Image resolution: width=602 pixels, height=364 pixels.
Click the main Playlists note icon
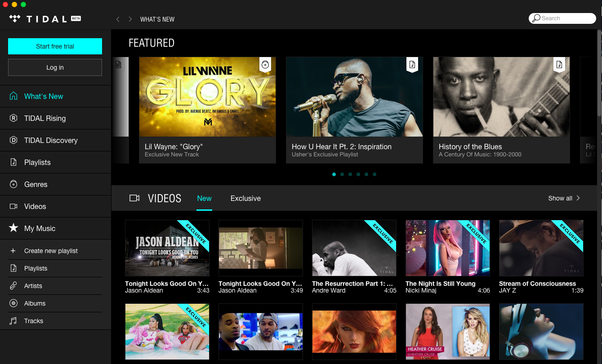(x=13, y=162)
